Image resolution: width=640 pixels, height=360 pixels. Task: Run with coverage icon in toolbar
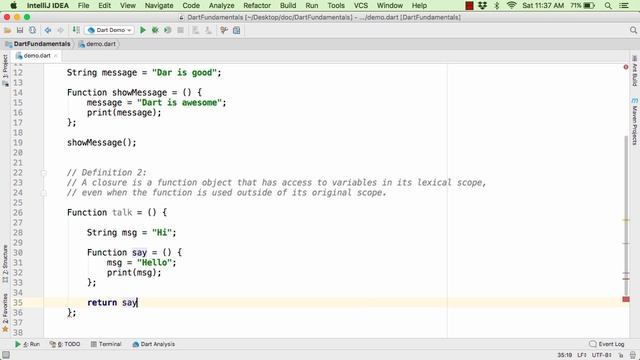coord(168,30)
